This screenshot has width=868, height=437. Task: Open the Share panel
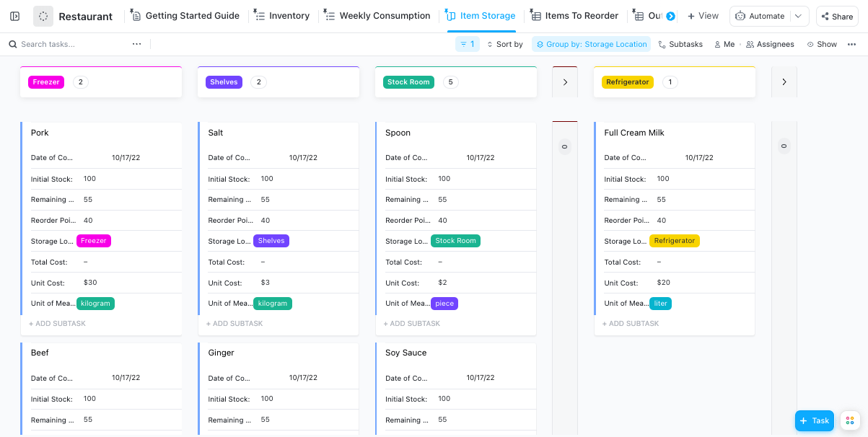coord(836,16)
